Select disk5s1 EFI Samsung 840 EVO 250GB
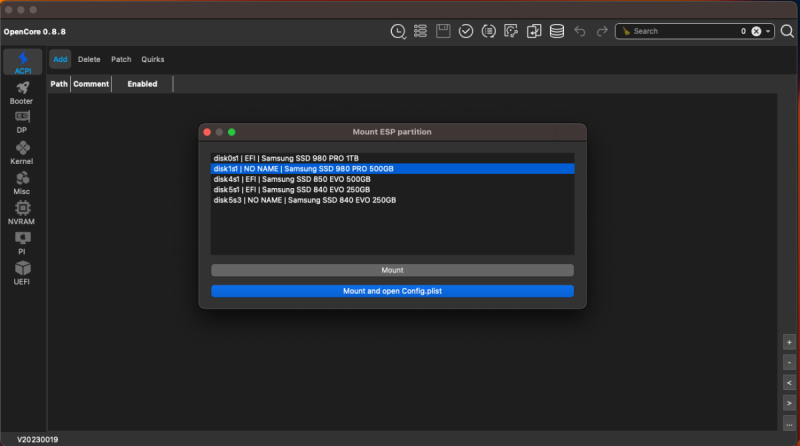The width and height of the screenshot is (800, 446). 392,189
